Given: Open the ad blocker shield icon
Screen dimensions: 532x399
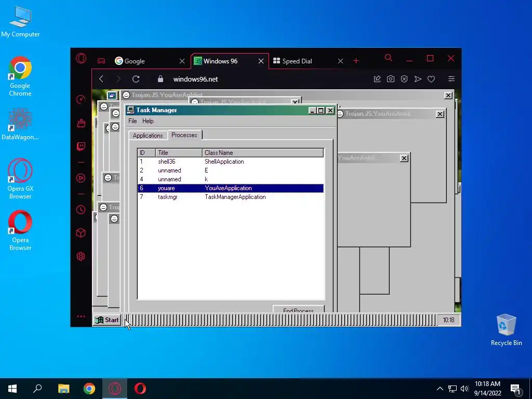Looking at the screenshot, I should 404,79.
